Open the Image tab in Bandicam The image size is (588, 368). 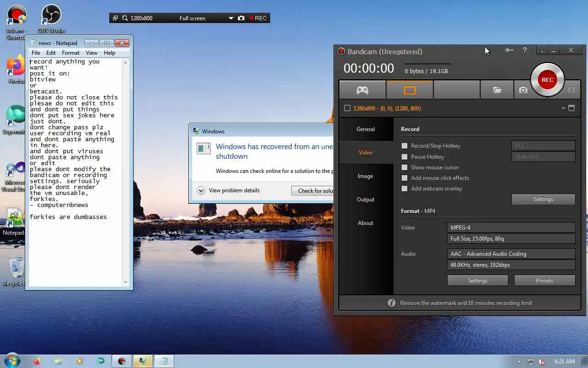pyautogui.click(x=366, y=176)
